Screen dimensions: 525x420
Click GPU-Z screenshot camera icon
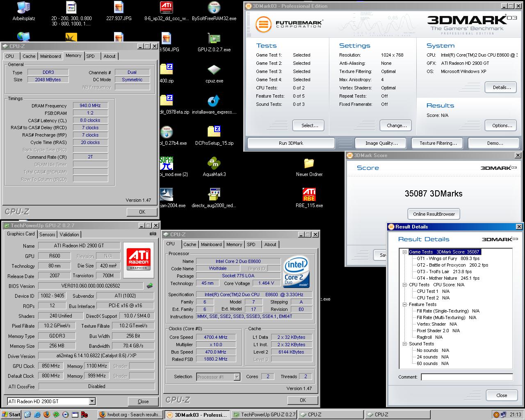pos(153,234)
